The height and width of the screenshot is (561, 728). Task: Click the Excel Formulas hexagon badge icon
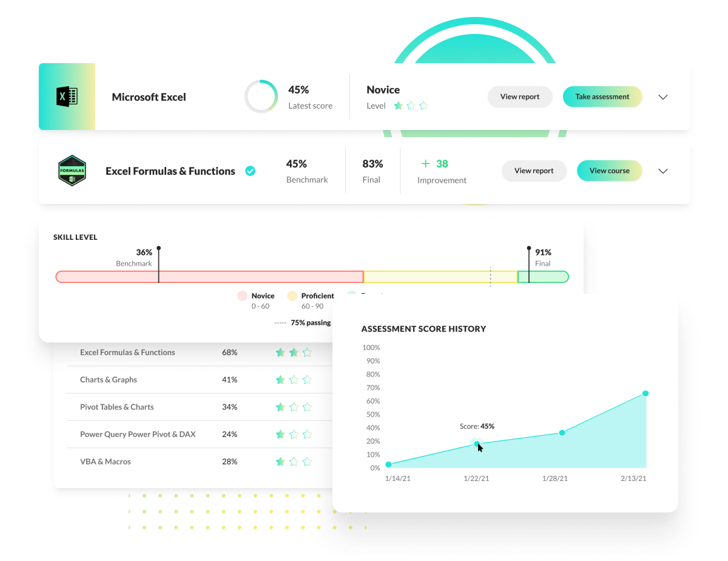[x=72, y=171]
